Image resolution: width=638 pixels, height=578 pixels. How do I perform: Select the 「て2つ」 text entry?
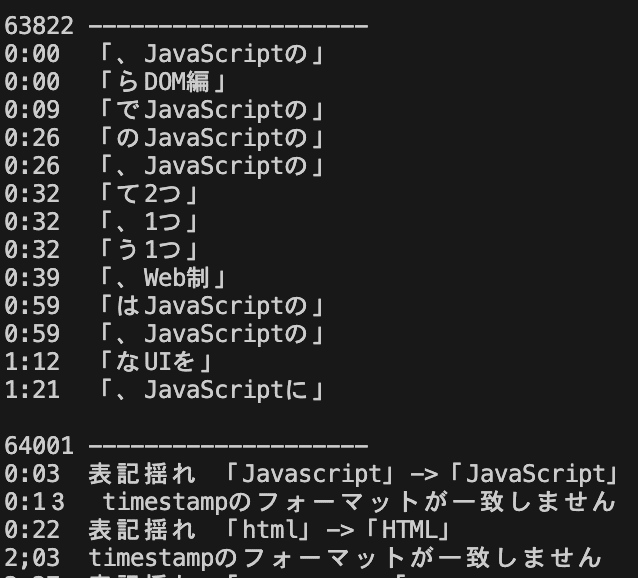pyautogui.click(x=149, y=193)
